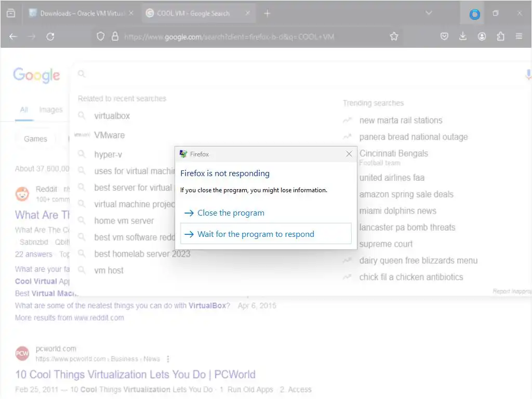Choose the virtualbox search suggestion
Screen dimensions: 532x399
point(112,116)
